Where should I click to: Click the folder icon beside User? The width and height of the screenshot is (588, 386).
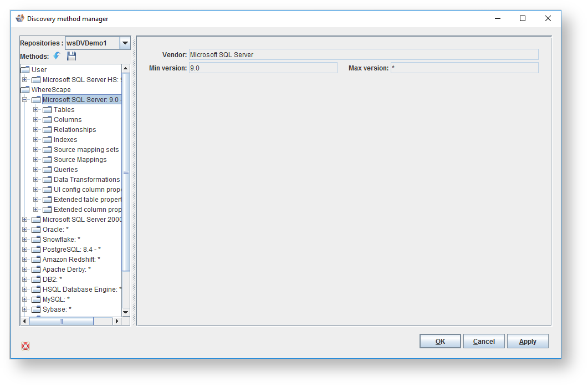tap(25, 70)
